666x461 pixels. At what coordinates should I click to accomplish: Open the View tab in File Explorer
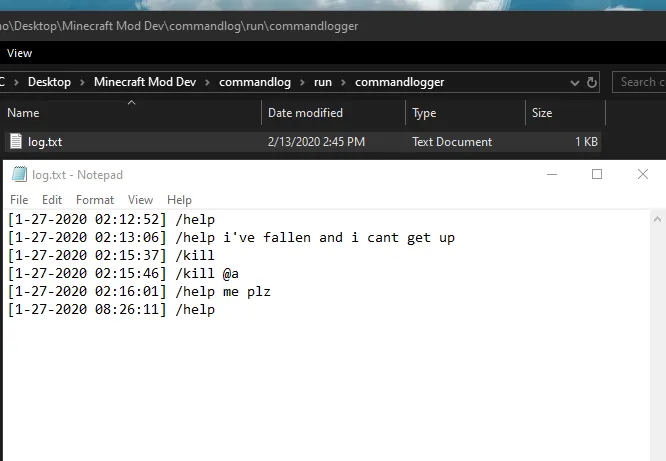click(x=20, y=53)
